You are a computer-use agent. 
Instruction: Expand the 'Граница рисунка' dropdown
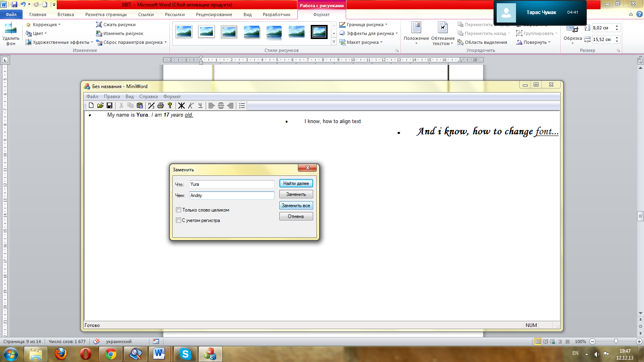click(363, 25)
